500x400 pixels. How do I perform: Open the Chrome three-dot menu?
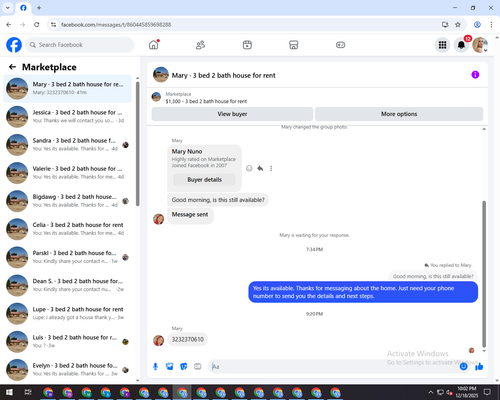click(491, 25)
